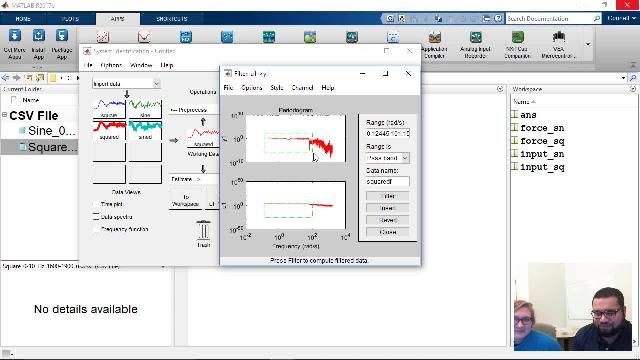Switch to the SHORTCUTS tab
The image size is (640, 360).
pos(172,19)
